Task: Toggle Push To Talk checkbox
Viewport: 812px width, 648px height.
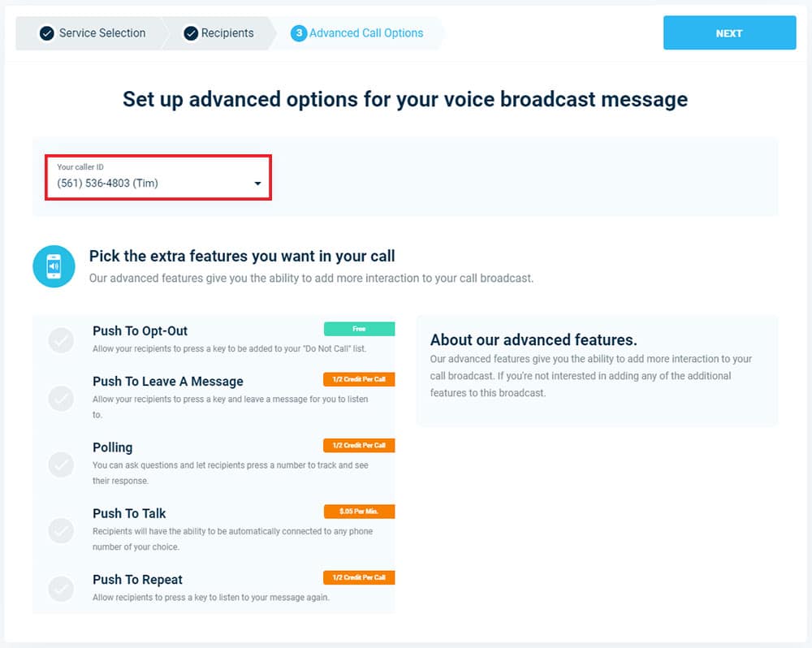Action: (x=61, y=530)
